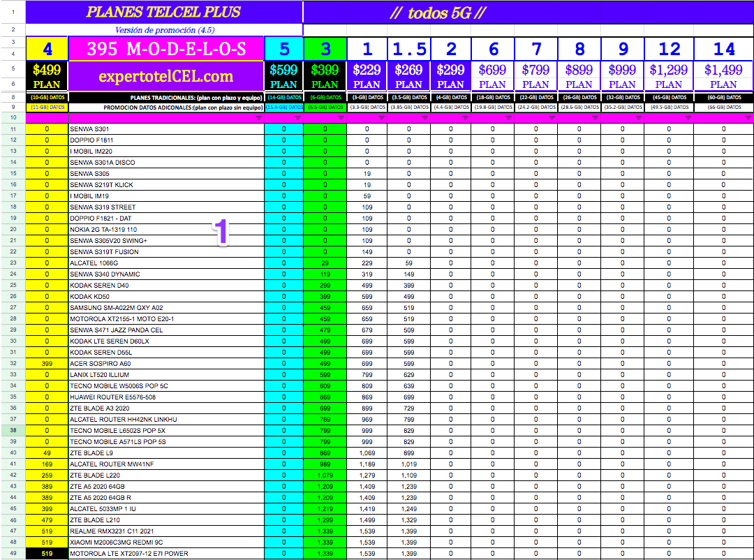
Task: Select the row 49 header number
Action: point(13,553)
